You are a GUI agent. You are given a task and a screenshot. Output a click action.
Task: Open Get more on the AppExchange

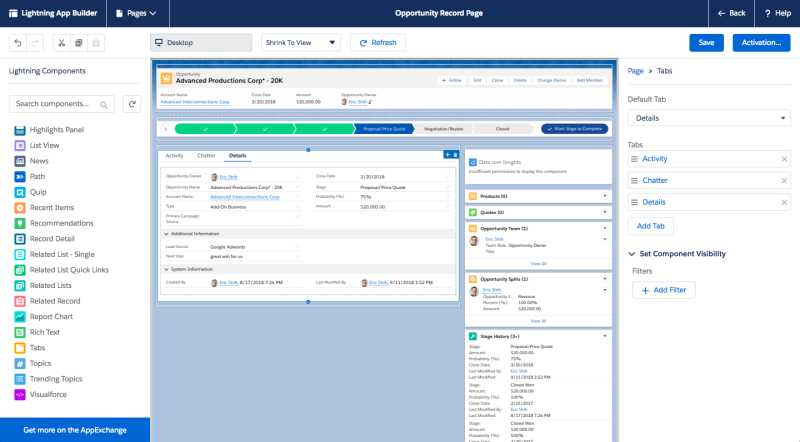pos(75,430)
